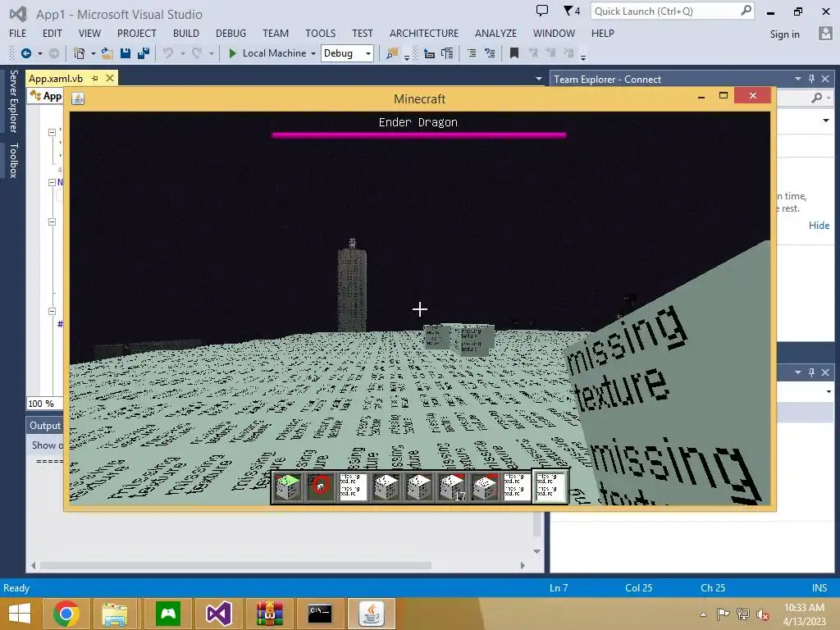Open the New Project dropdown arrow
Viewport: 840px width, 630px height.
94,53
